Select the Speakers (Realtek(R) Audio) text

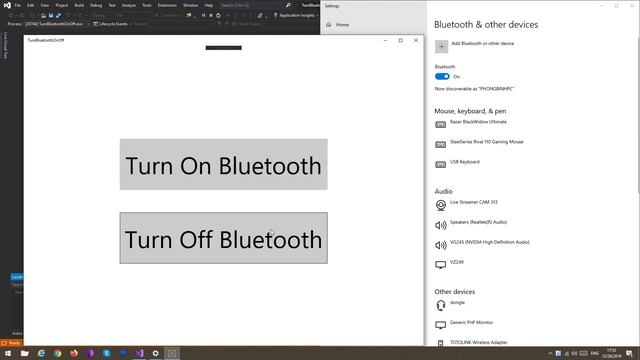478,222
